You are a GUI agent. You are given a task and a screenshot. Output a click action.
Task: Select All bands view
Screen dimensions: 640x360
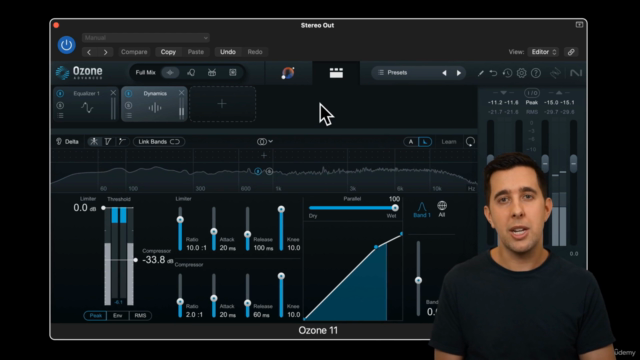click(442, 209)
